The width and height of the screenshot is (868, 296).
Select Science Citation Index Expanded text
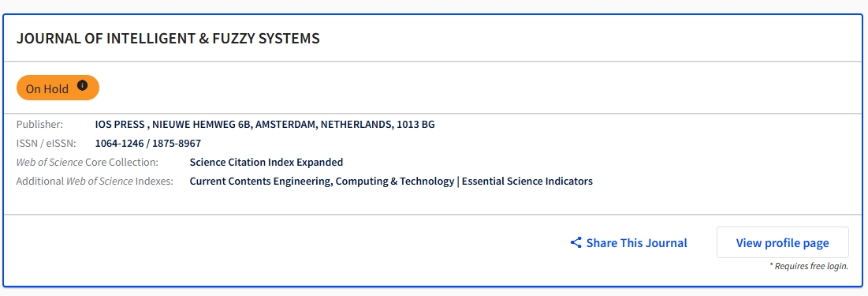[266, 163]
